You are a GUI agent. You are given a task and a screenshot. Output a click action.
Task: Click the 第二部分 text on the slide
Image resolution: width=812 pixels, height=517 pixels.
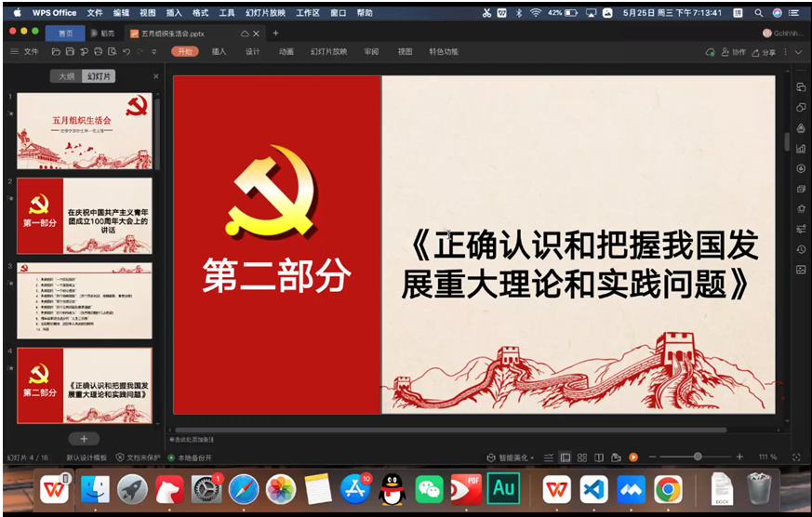click(x=277, y=276)
